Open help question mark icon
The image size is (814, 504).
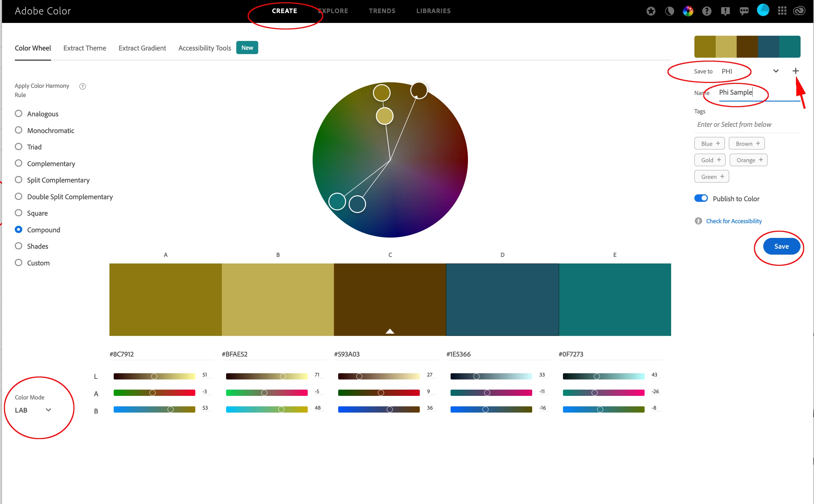tap(707, 11)
